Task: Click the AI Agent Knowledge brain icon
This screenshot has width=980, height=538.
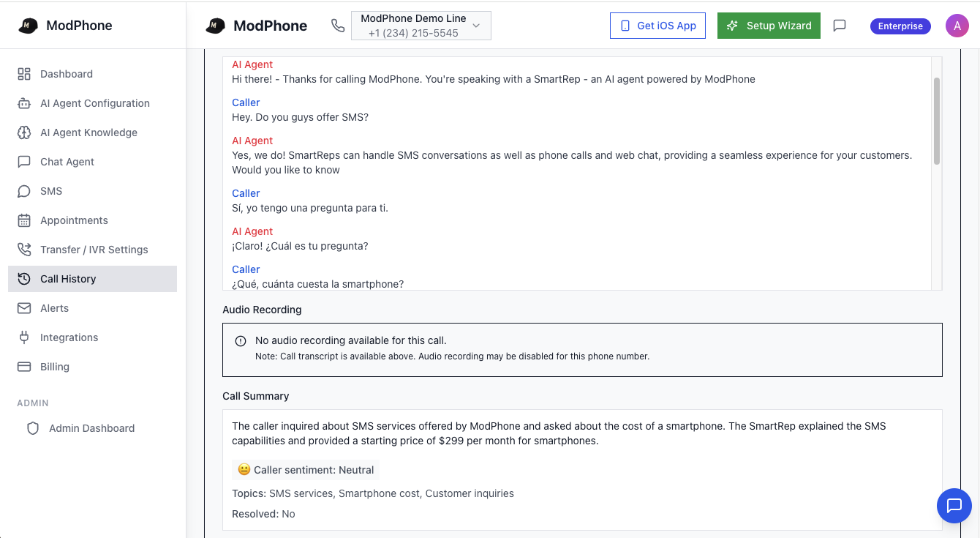Action: pyautogui.click(x=24, y=132)
